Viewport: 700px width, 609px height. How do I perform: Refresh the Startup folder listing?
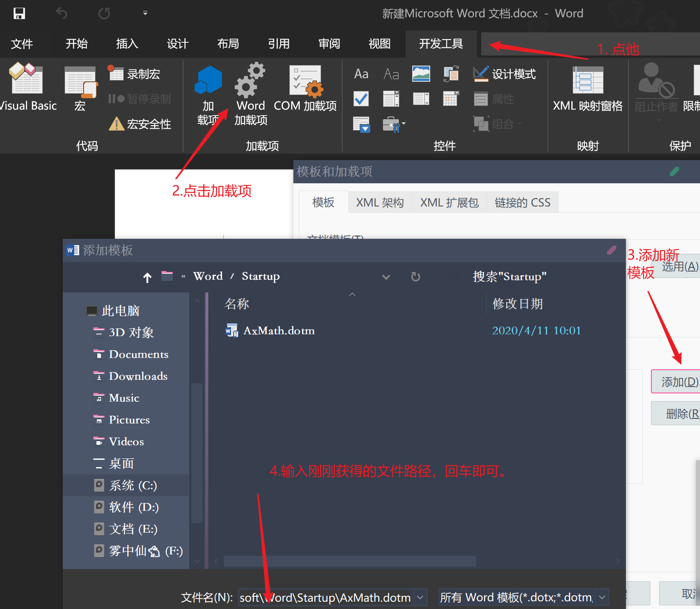tap(416, 277)
